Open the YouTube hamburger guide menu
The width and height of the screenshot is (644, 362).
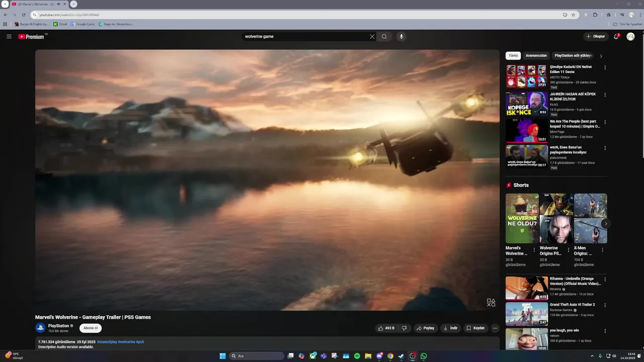tap(9, 37)
